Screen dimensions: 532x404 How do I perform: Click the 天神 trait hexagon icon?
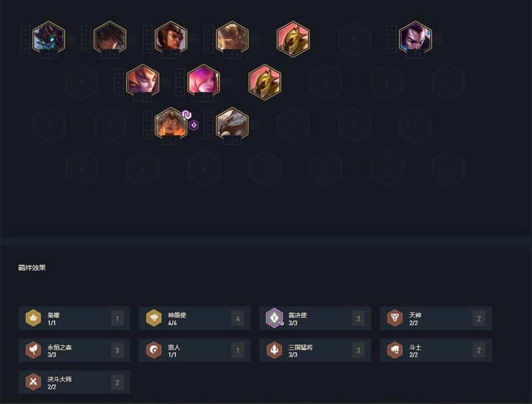point(394,318)
